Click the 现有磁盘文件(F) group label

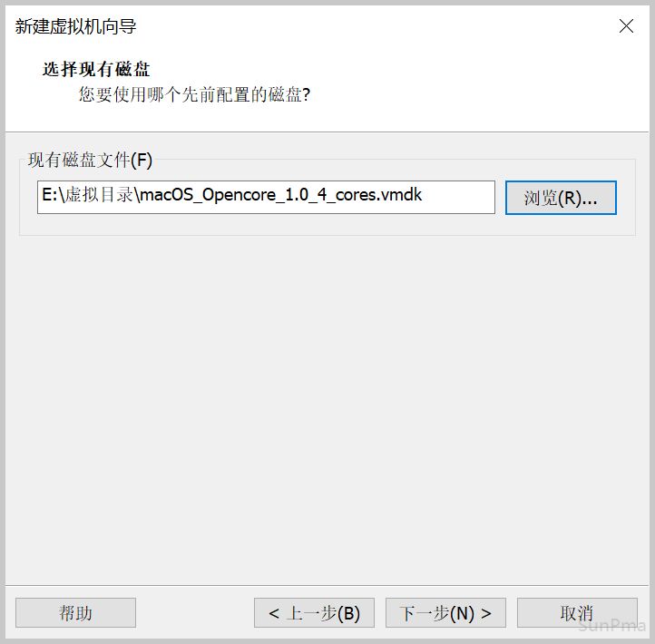point(90,160)
